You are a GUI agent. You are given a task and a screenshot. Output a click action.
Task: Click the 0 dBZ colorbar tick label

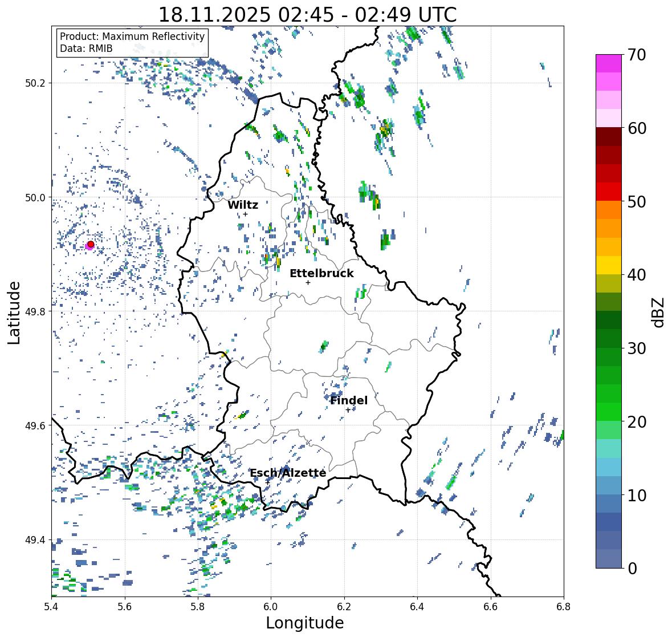pos(632,569)
